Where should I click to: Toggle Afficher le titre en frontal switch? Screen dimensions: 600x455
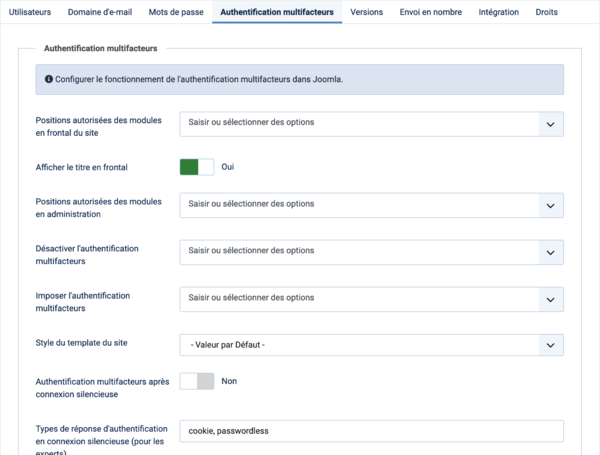tap(197, 167)
